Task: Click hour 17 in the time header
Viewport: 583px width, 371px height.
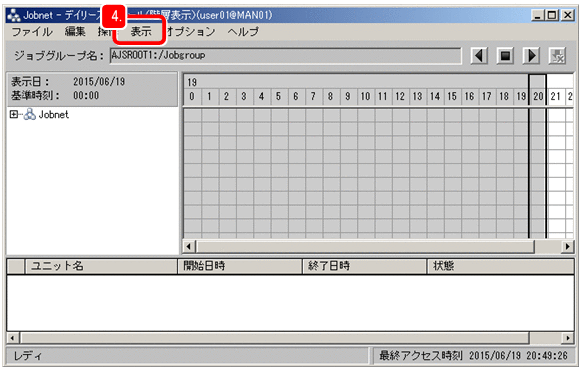Action: pyautogui.click(x=487, y=97)
